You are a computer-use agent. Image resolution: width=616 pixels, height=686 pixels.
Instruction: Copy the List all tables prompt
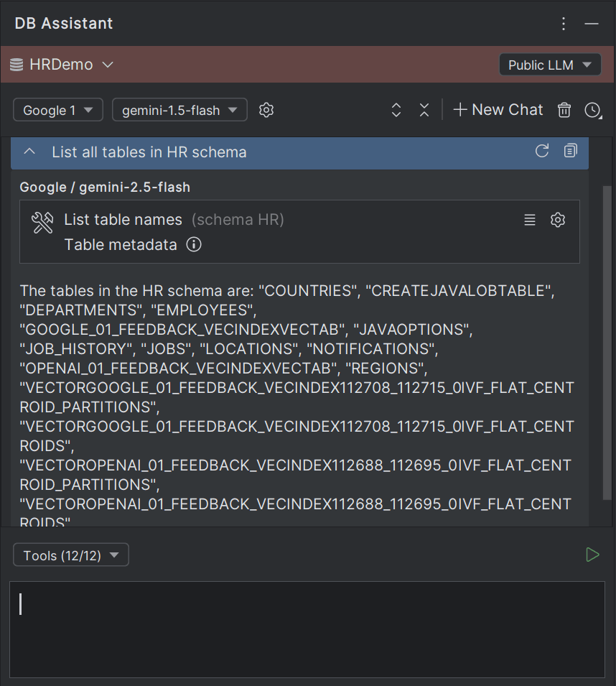[571, 151]
